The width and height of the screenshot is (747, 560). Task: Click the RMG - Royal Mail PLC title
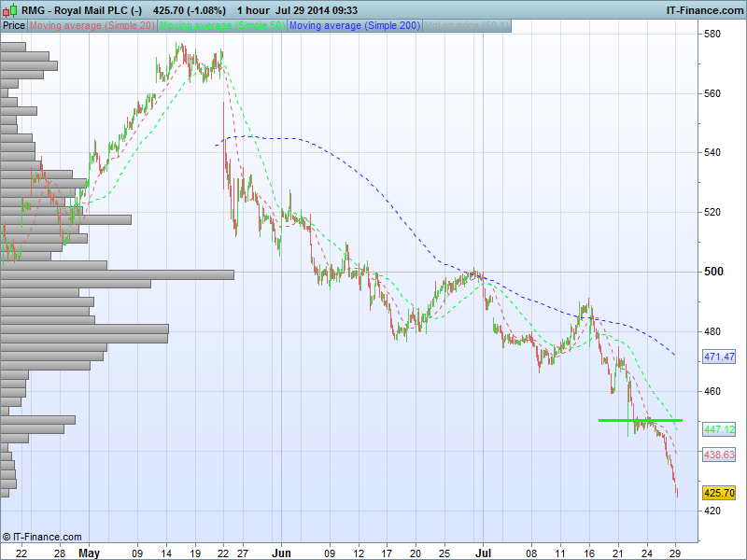point(82,10)
